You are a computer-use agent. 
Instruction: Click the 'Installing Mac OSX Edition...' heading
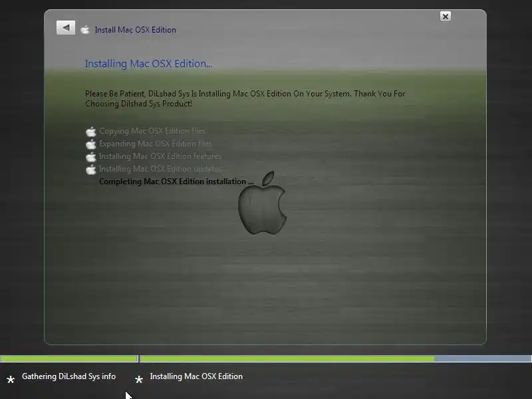click(148, 63)
